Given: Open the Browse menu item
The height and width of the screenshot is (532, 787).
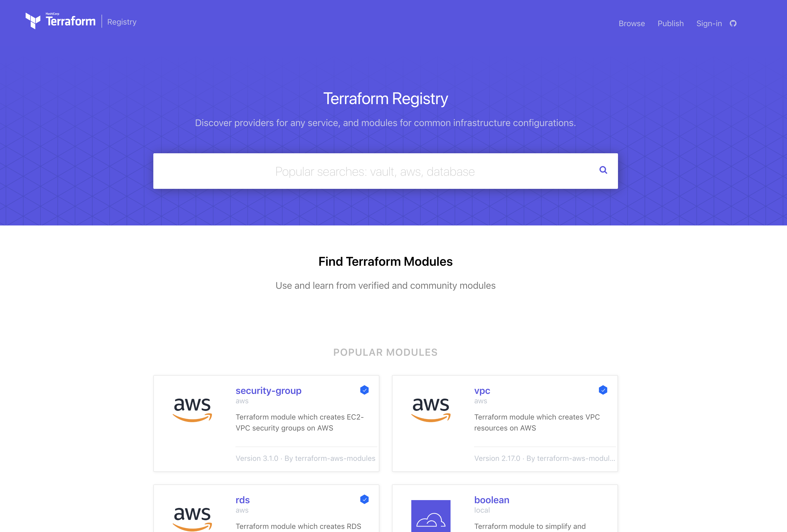Looking at the screenshot, I should coord(631,23).
